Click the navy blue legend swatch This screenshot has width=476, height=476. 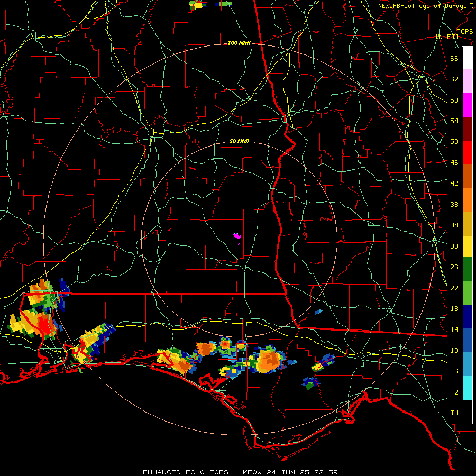pyautogui.click(x=467, y=317)
